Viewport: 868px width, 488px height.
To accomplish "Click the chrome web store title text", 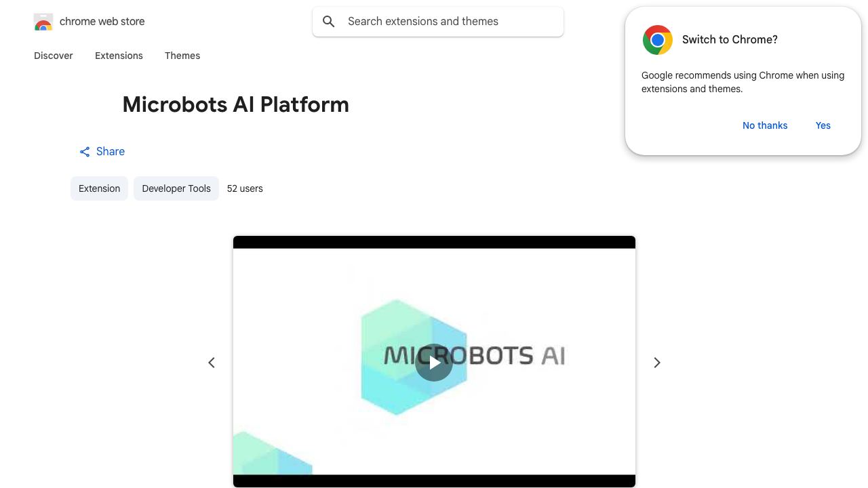I will click(102, 22).
